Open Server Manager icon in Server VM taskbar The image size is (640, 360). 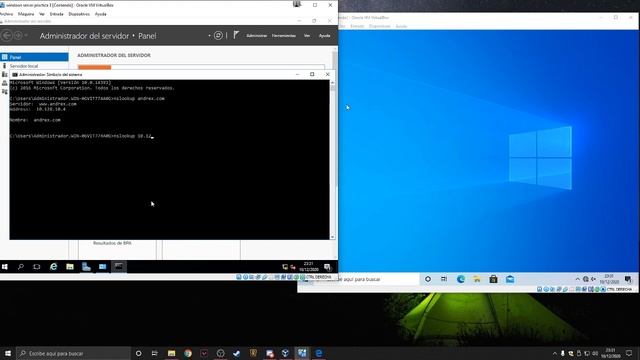[86, 267]
